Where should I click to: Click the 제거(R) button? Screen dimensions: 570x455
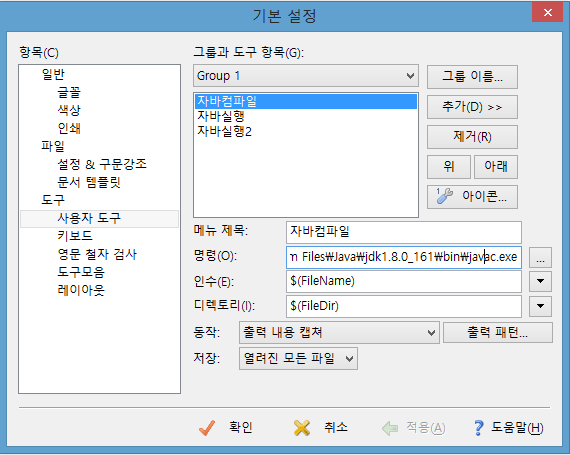(x=472, y=137)
